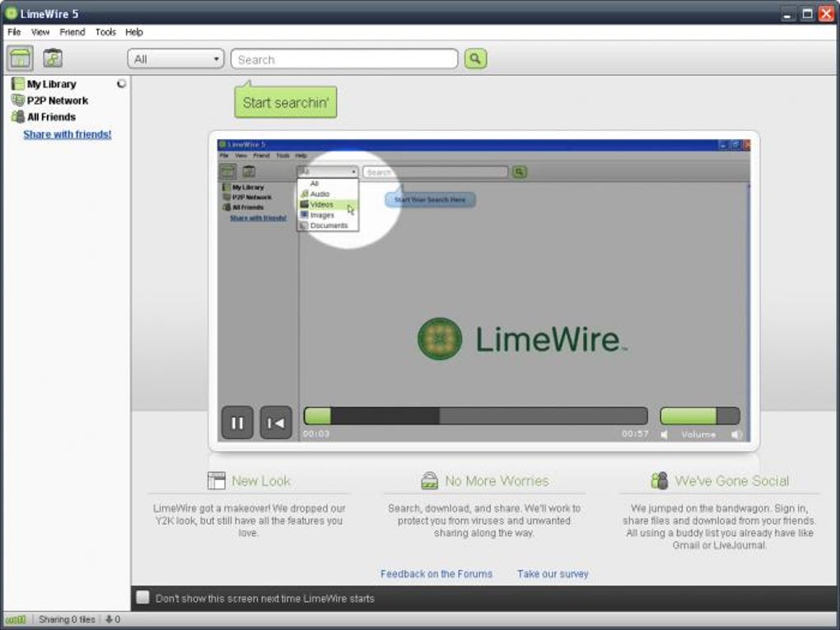840x630 pixels.
Task: Click the New Look window icon
Action: click(x=217, y=481)
